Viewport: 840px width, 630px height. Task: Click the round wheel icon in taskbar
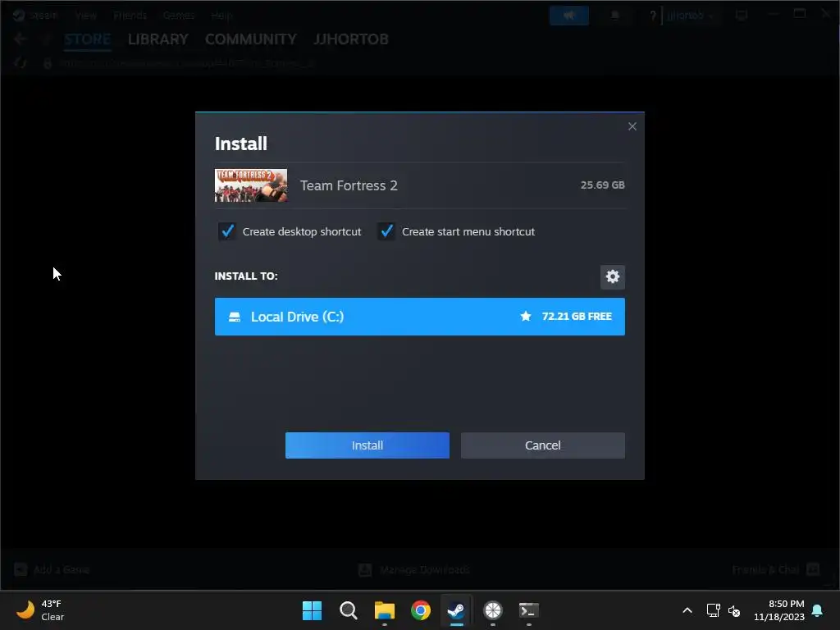point(493,610)
